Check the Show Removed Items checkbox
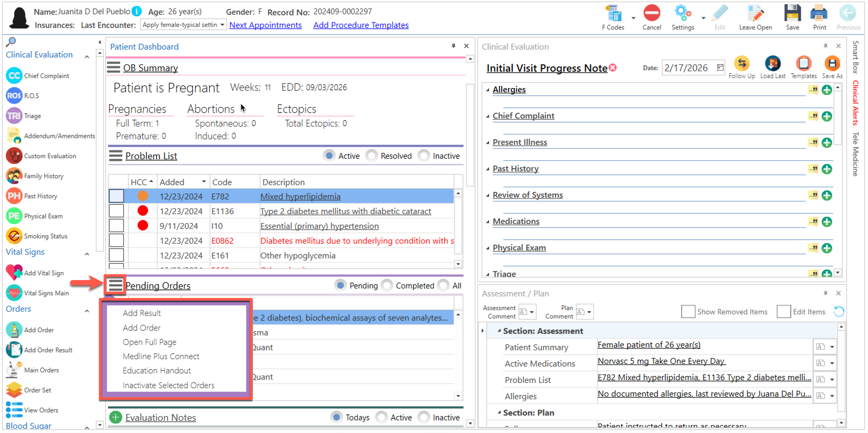Screen dimensions: 868x433 pyautogui.click(x=688, y=312)
